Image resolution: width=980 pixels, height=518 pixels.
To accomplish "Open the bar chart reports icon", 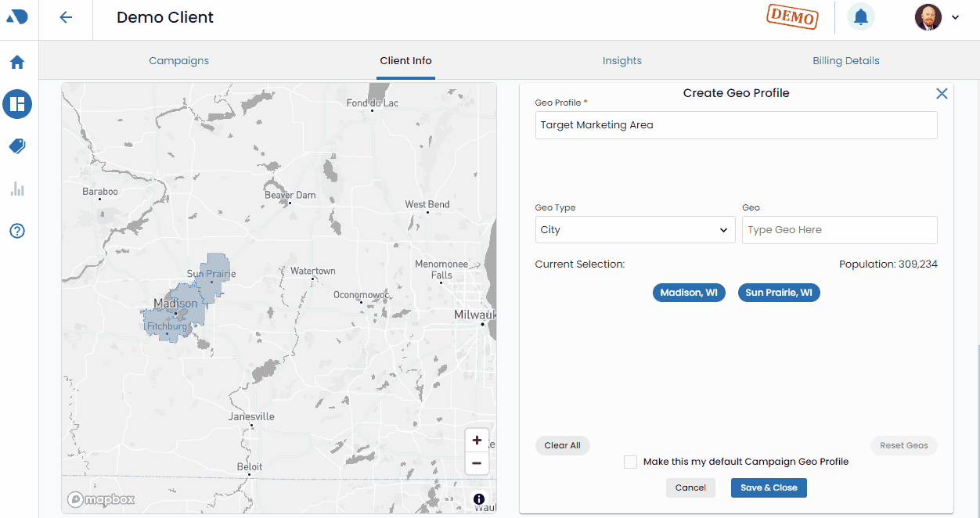I will click(17, 189).
